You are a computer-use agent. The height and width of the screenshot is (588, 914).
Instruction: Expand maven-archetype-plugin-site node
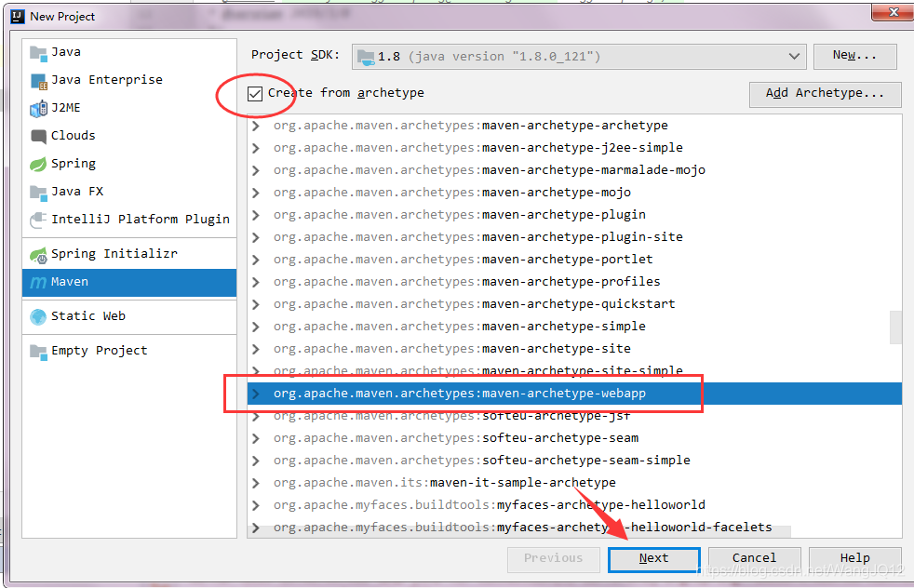pyautogui.click(x=255, y=237)
